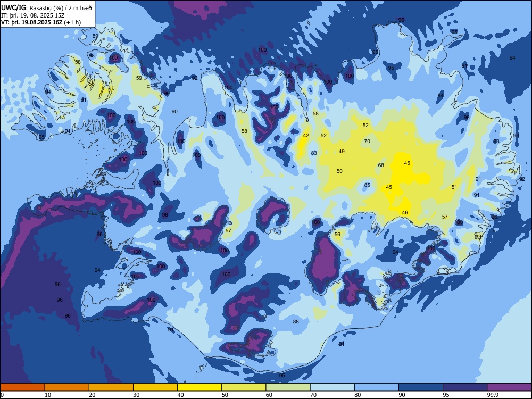Click the medium blue 80–90 legend swatch

click(377, 387)
